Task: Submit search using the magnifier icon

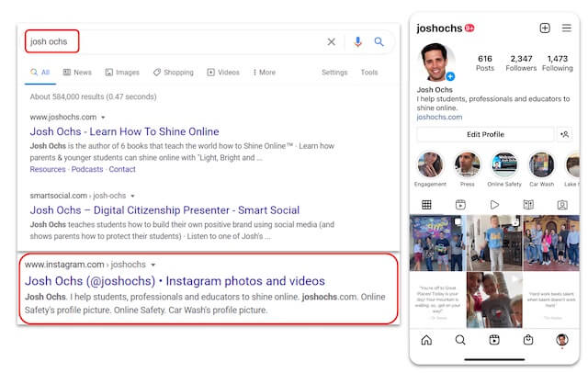Action: pos(379,41)
